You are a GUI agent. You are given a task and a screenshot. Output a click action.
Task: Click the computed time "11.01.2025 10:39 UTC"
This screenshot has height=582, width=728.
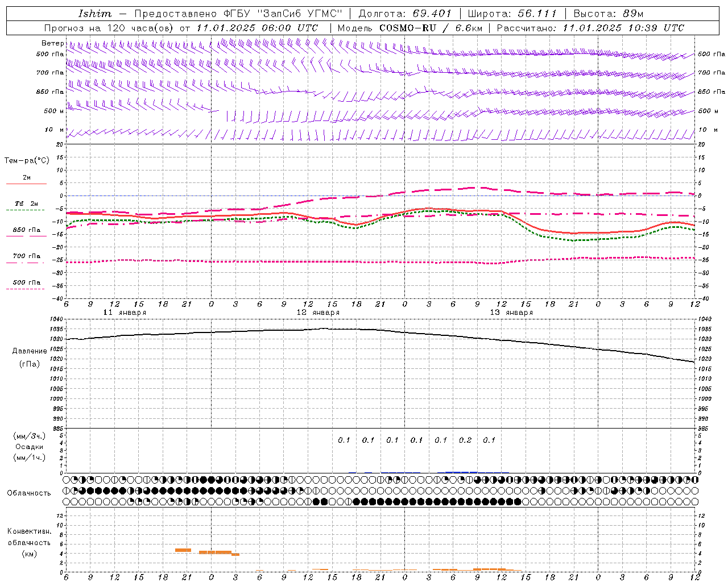(623, 27)
